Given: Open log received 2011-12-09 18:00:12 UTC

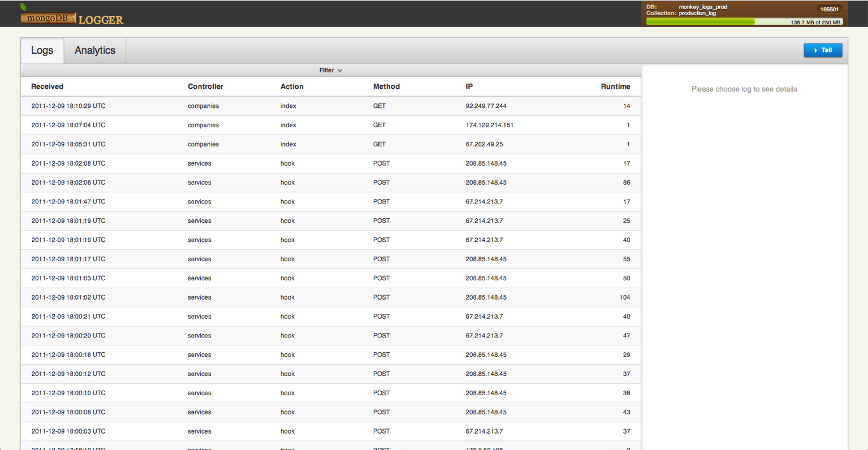Looking at the screenshot, I should (331, 374).
